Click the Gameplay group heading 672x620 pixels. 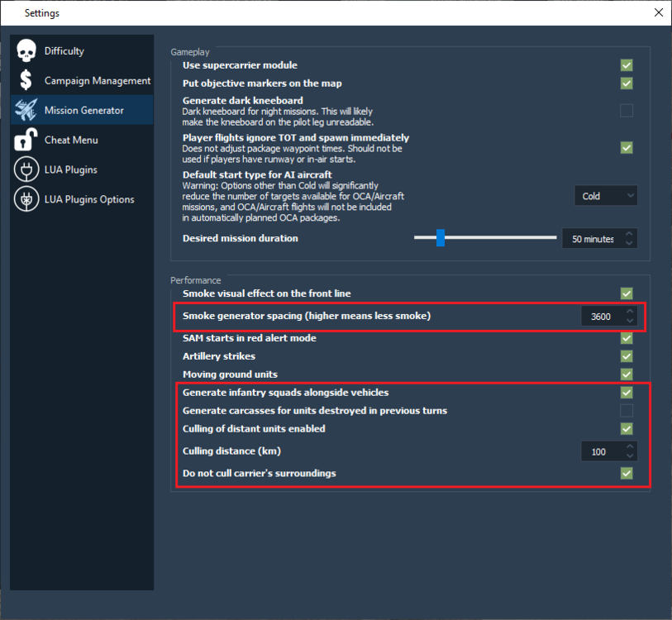[x=190, y=52]
